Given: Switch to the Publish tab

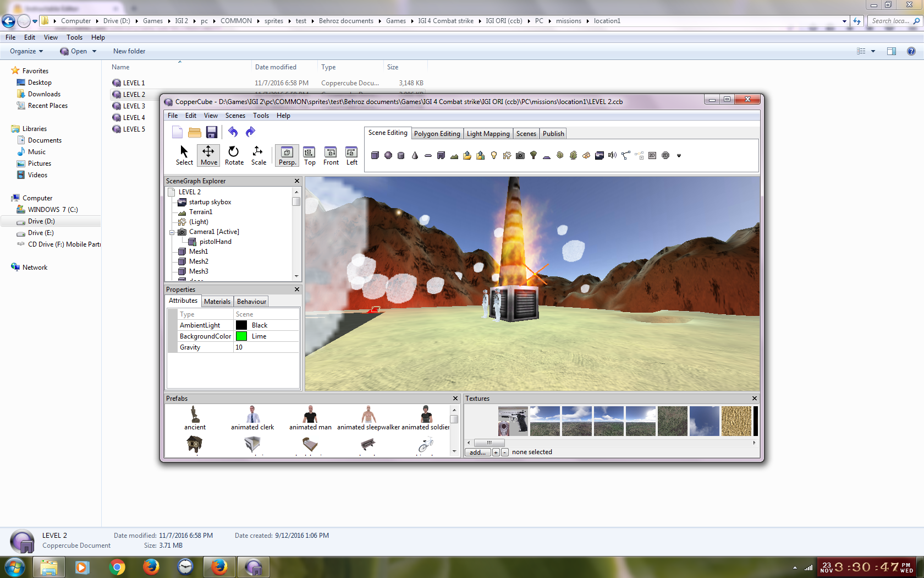Looking at the screenshot, I should click(x=553, y=134).
